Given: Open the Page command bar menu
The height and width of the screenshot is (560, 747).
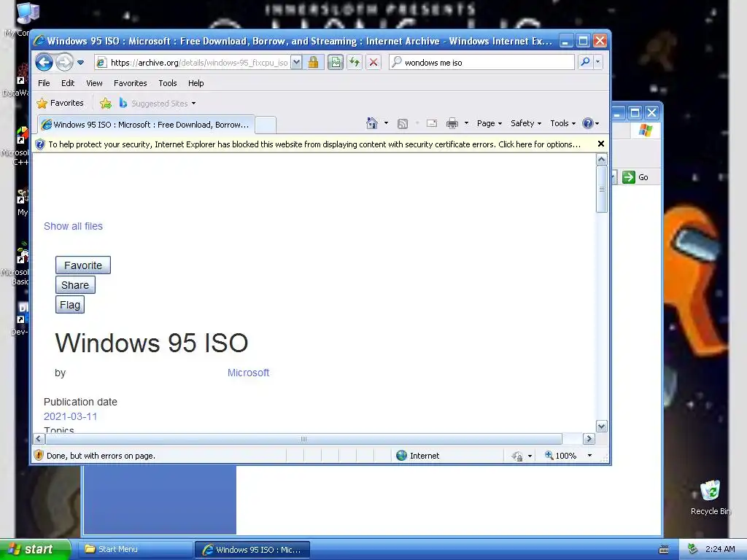Looking at the screenshot, I should tap(489, 123).
